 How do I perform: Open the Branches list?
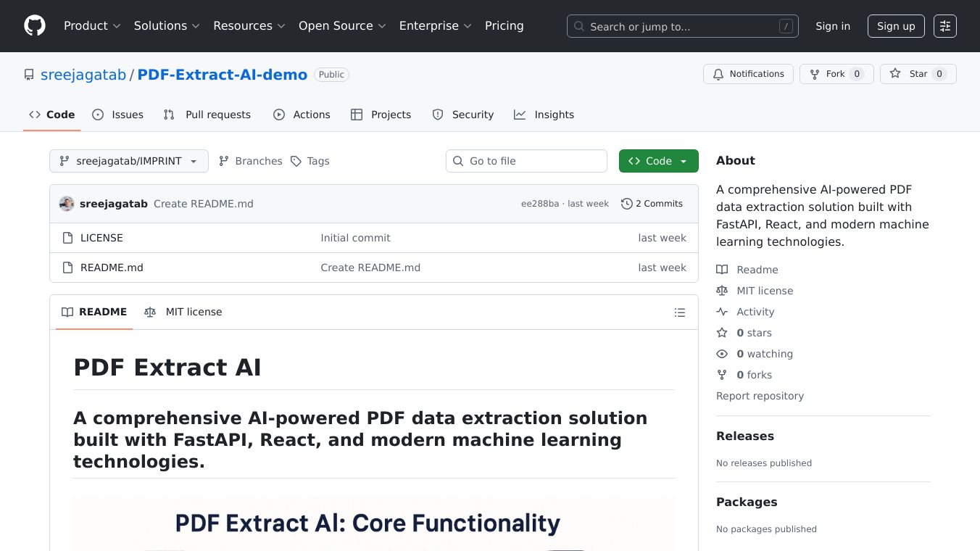click(251, 161)
